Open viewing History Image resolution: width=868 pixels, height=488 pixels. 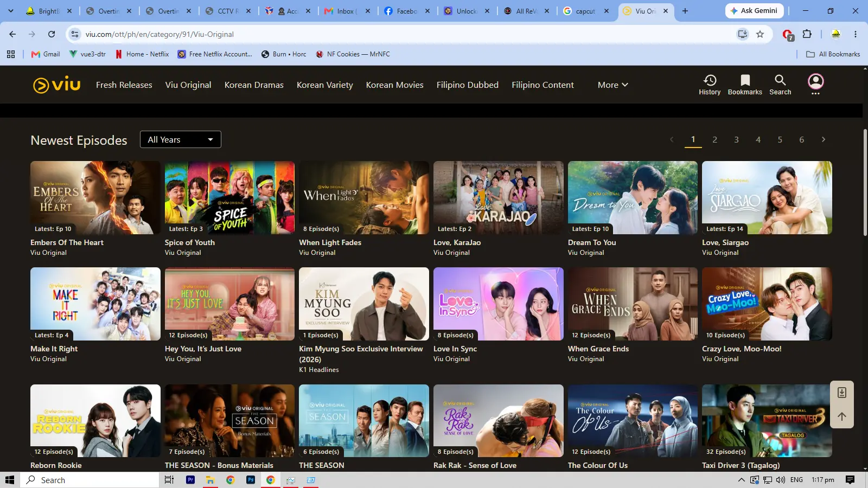click(x=710, y=85)
